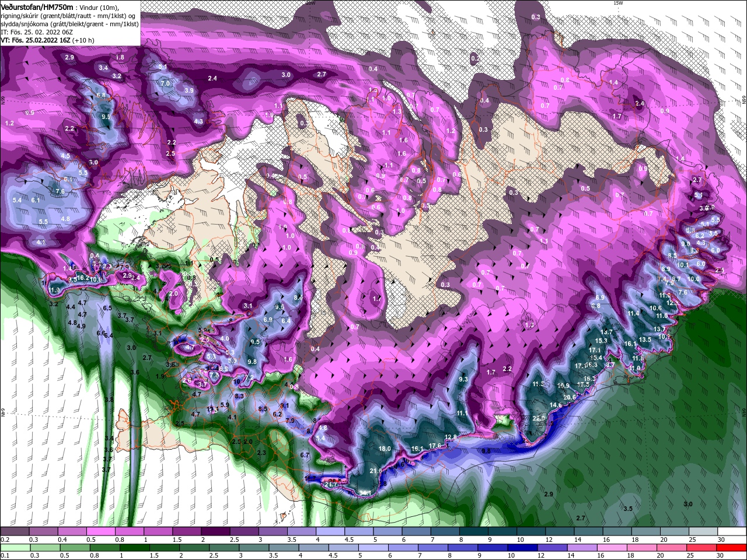Click the 15.1 precipitation value

[417, 449]
